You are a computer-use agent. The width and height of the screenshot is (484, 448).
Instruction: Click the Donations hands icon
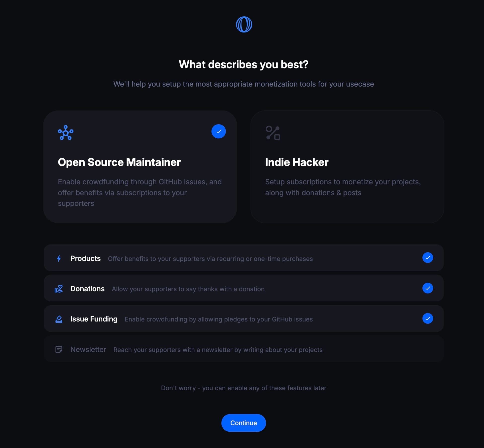(x=59, y=288)
